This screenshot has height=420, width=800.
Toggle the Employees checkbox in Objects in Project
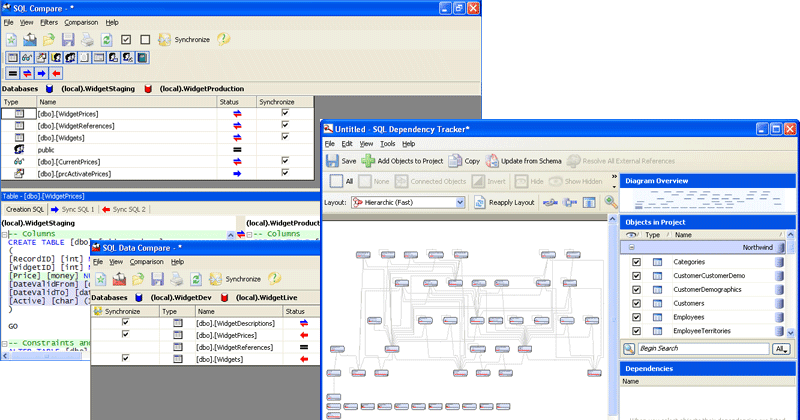[636, 317]
